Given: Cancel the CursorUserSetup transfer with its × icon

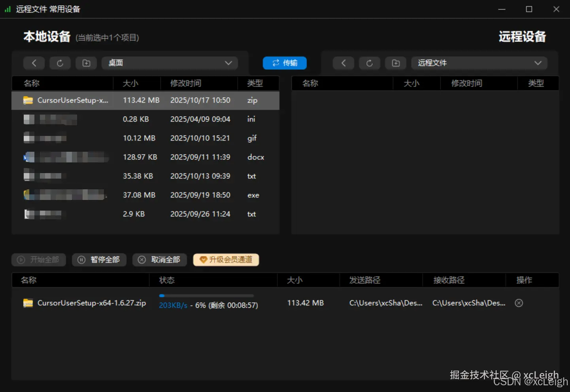Looking at the screenshot, I should click(519, 303).
